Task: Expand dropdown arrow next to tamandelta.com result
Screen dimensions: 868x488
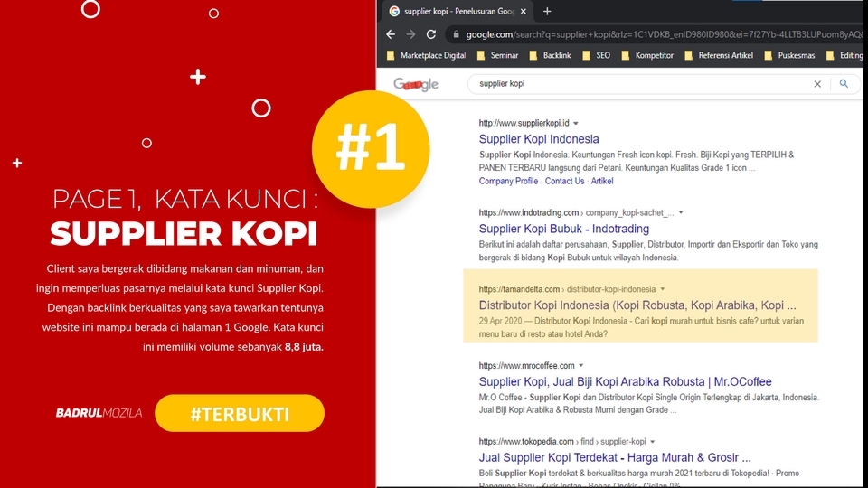Action: coord(662,289)
